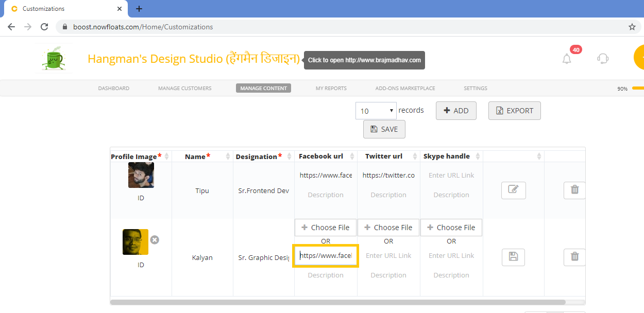Go forward with the browser forward arrow
Viewport: 644px width, 313px height.
coord(28,27)
